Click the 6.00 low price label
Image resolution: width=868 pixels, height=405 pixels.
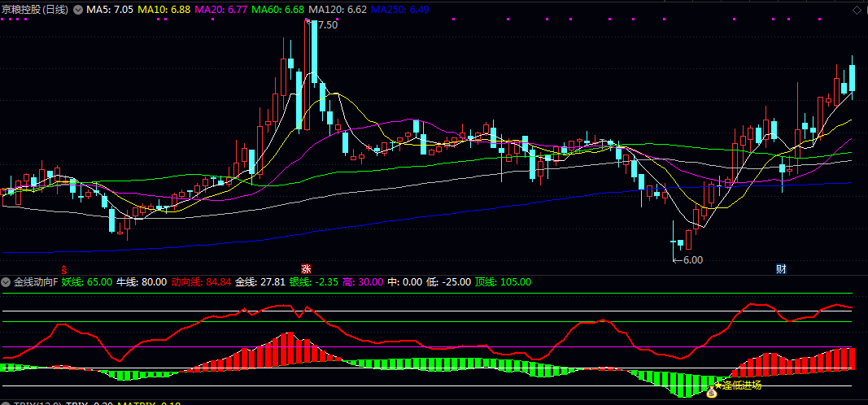(692, 260)
